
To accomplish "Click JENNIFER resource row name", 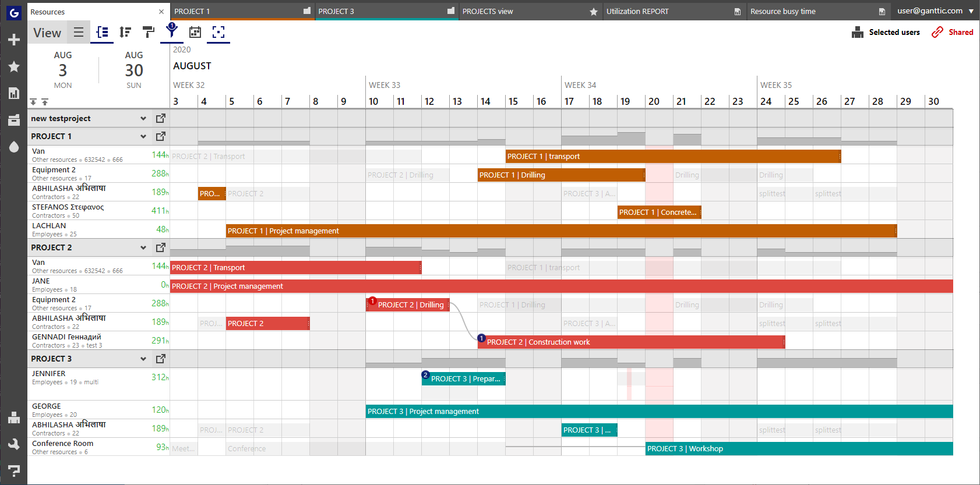I will [x=49, y=374].
